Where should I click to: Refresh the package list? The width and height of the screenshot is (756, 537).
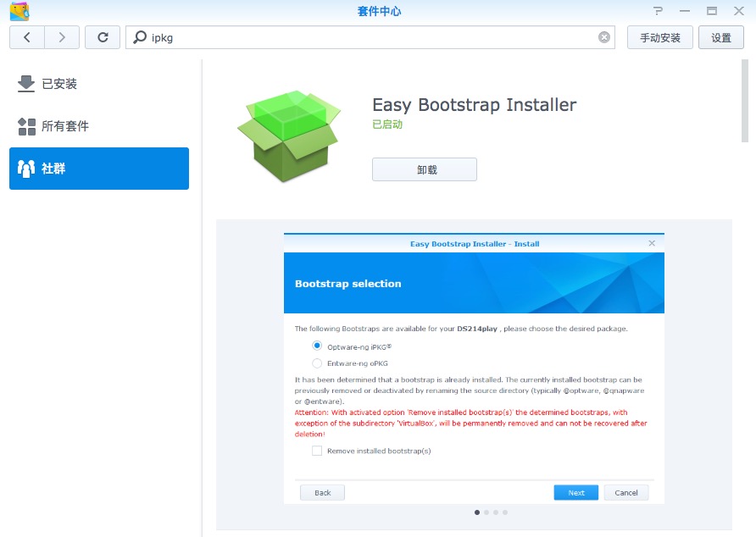tap(103, 37)
